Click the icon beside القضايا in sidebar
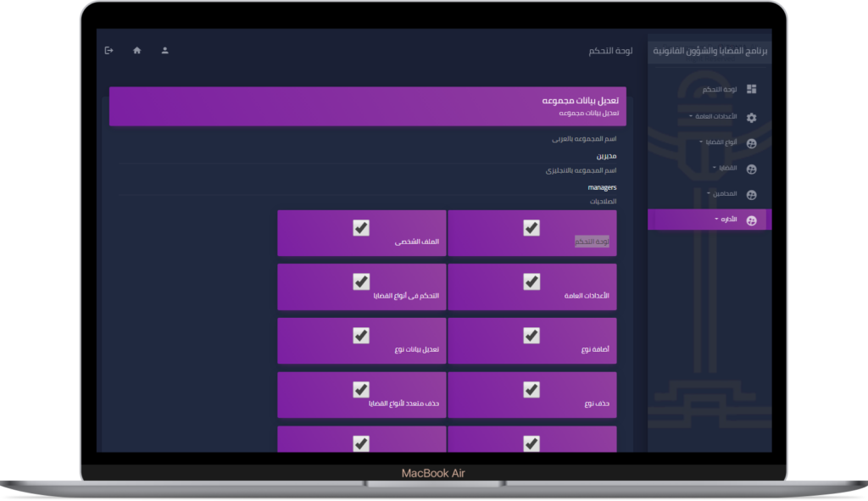This screenshot has width=868, height=501. [x=751, y=169]
